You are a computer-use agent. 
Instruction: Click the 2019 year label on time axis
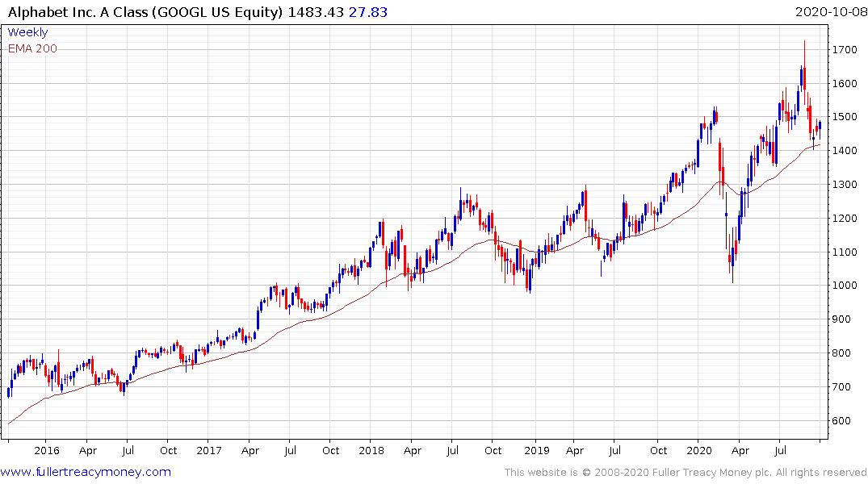[x=536, y=450]
